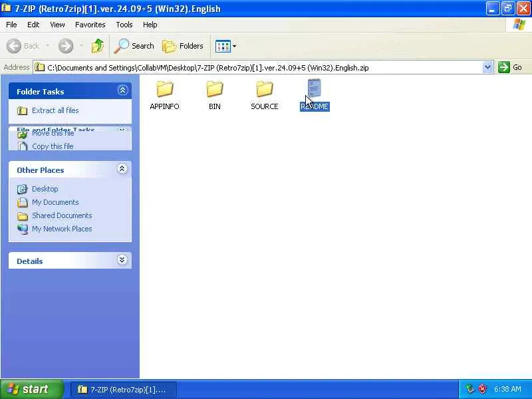
Task: Click the Go button
Action: tap(510, 67)
